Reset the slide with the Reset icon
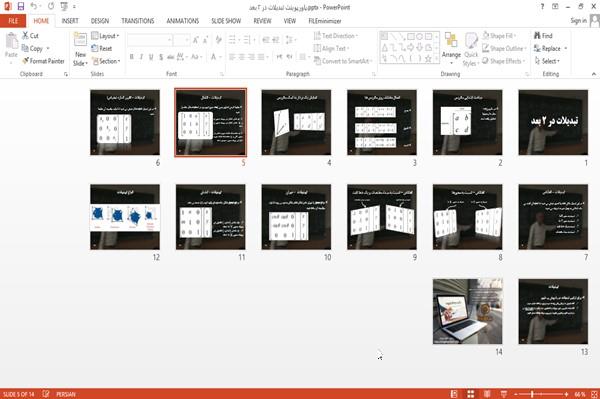 [x=102, y=48]
